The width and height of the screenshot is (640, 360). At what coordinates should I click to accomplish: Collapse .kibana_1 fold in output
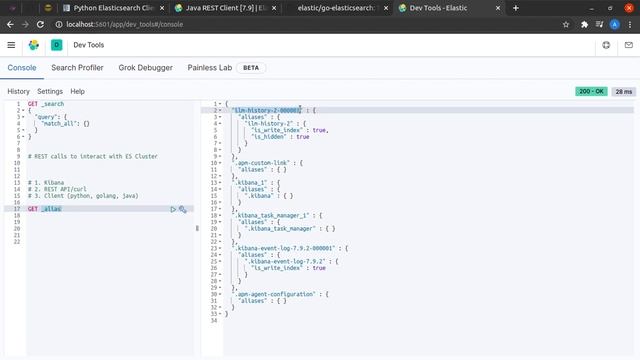220,183
